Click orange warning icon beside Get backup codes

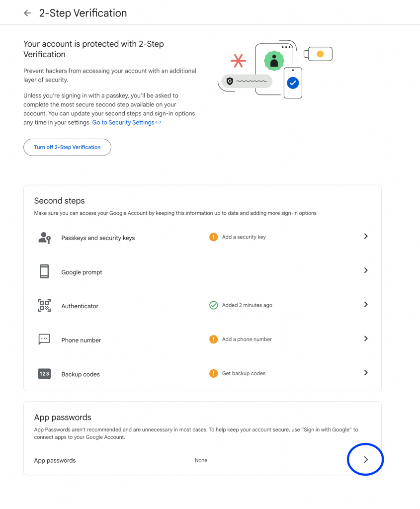tap(214, 373)
